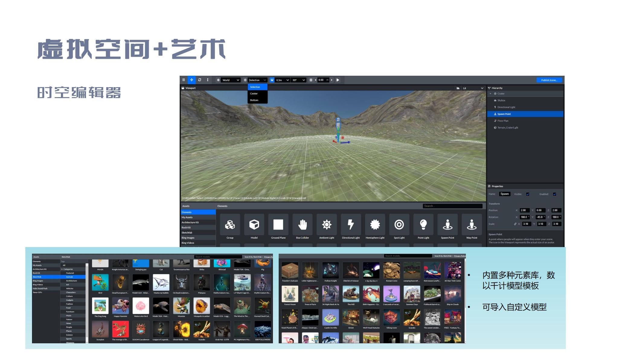The image size is (644, 362).
Task: Open the hamburger menu in the toolbar
Action: coord(184,80)
